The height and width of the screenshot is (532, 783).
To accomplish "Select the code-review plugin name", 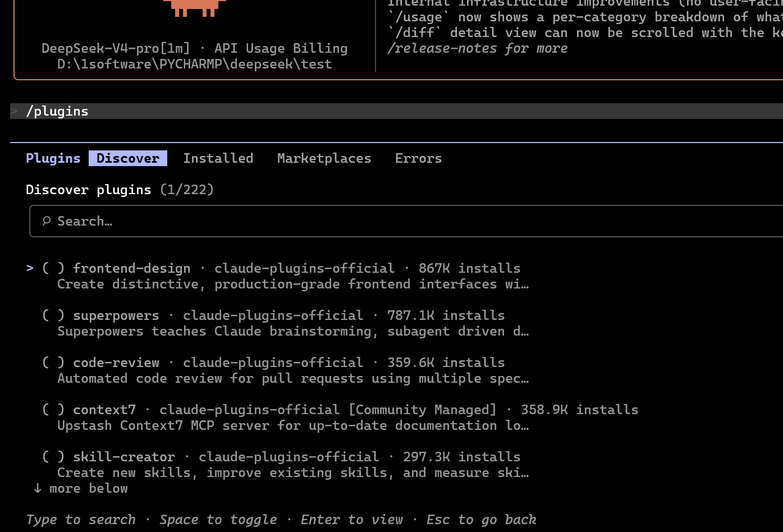I will pos(116,363).
